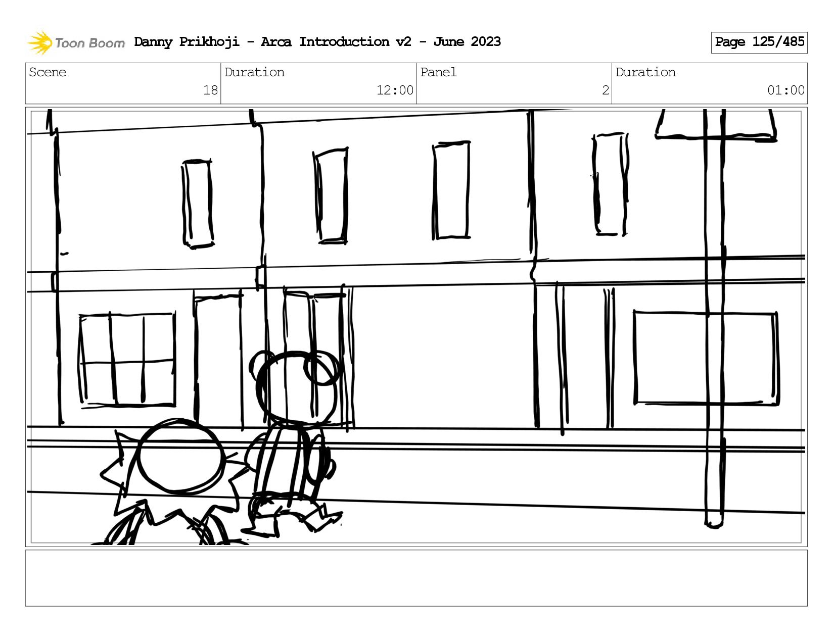This screenshot has width=834, height=644.
Task: Click the panel duration value '01:00'
Action: [x=786, y=90]
